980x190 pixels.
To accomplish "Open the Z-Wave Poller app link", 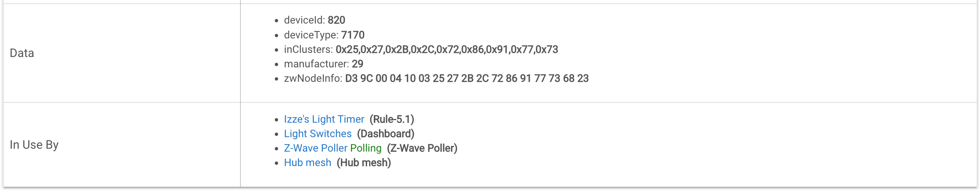I will 316,148.
